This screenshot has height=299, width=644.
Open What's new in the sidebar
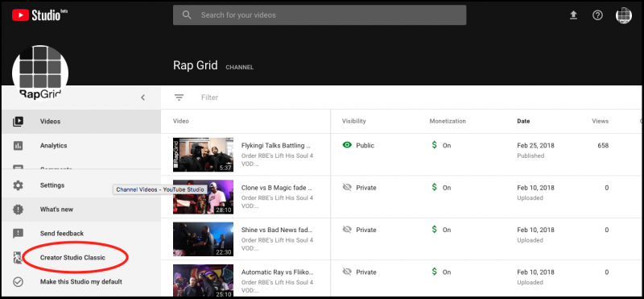pyautogui.click(x=81, y=210)
